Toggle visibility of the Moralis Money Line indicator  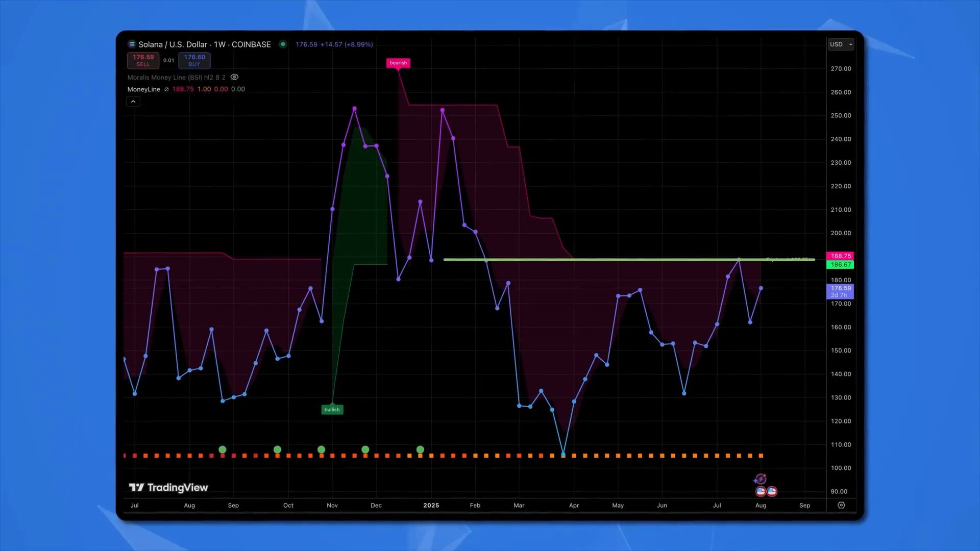click(234, 77)
